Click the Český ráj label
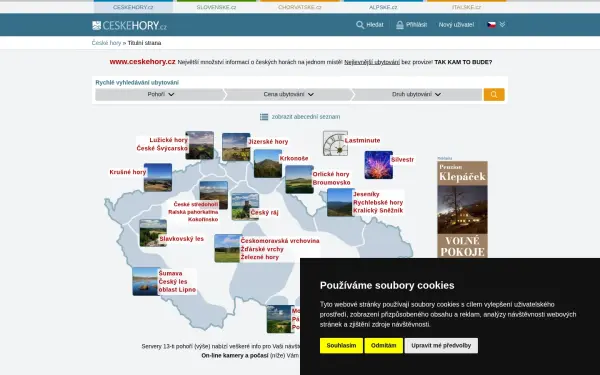The width and height of the screenshot is (600, 375). (x=264, y=213)
